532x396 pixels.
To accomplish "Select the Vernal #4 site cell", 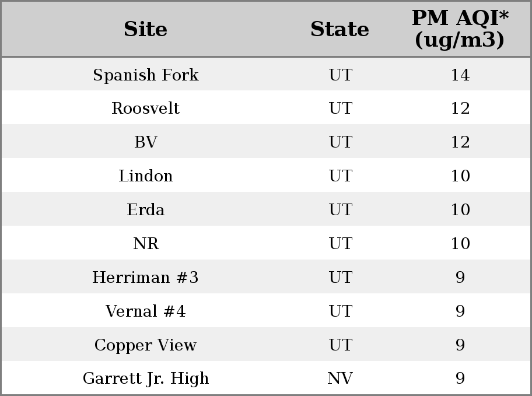I will (x=146, y=311).
